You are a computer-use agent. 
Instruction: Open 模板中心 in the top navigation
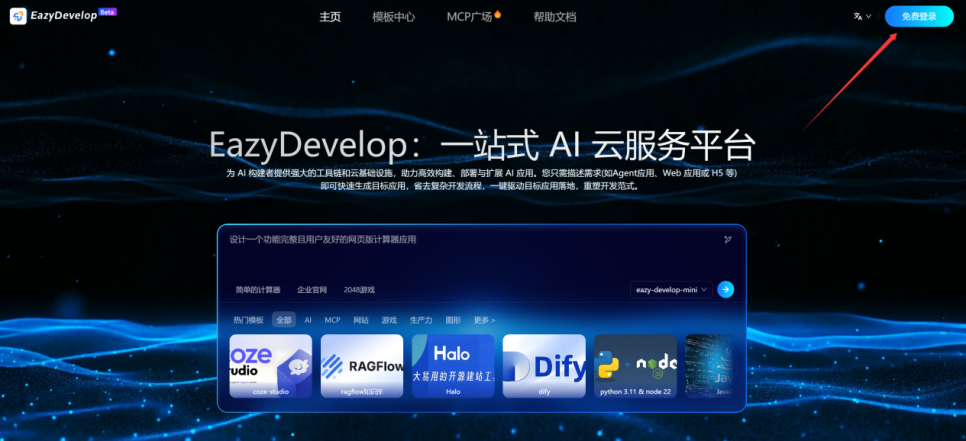coord(393,17)
